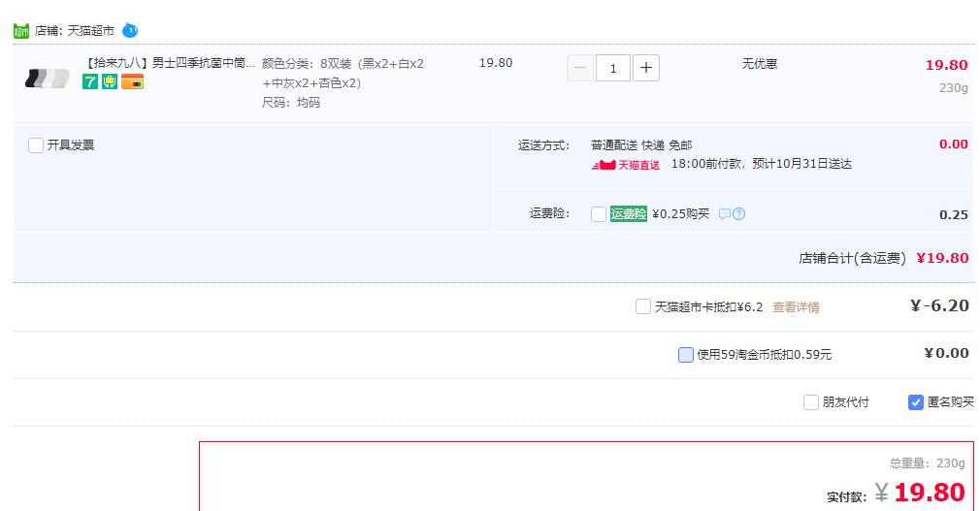Open the 【拾来九八】男士四季抗菌 product title
Viewport: 980px width, 511px height.
point(169,62)
